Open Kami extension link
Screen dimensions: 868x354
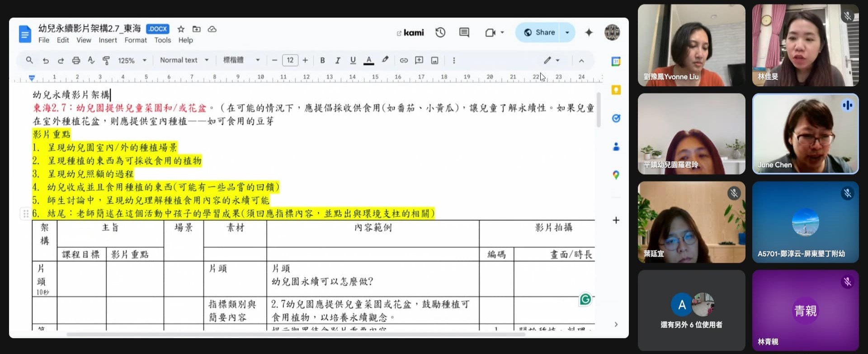pos(410,33)
